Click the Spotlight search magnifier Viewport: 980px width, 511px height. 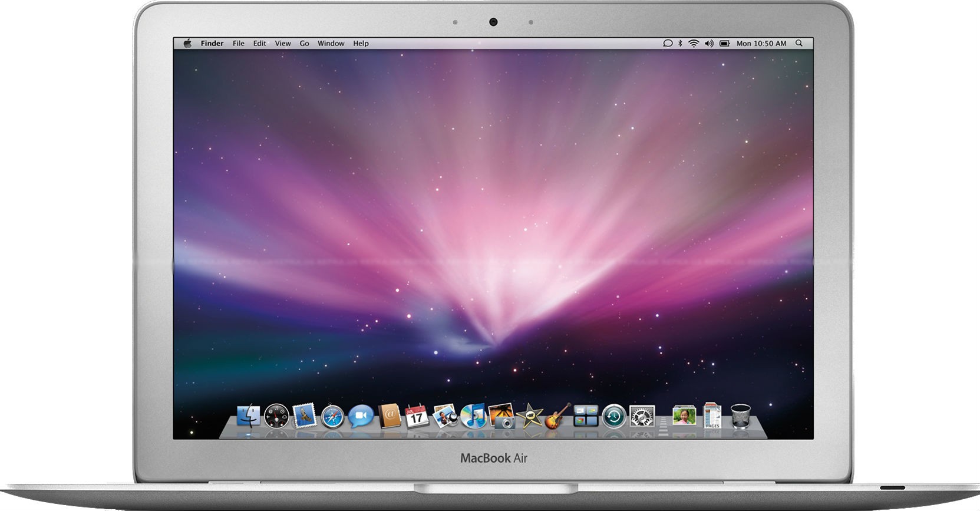click(799, 43)
